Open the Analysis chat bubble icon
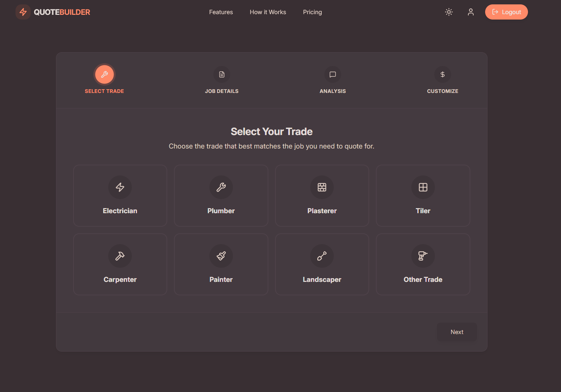This screenshot has width=561, height=392. pos(333,74)
